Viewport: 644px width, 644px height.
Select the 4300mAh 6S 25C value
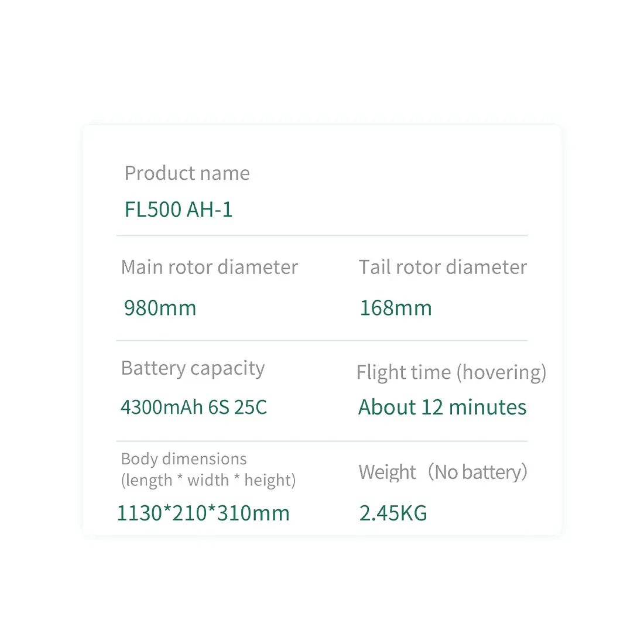[193, 407]
